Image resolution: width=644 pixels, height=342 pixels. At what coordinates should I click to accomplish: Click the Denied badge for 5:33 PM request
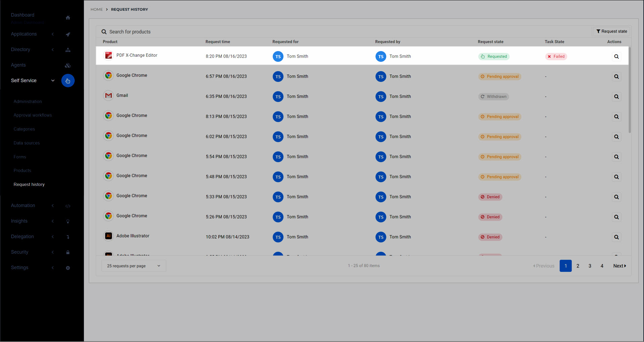(490, 197)
